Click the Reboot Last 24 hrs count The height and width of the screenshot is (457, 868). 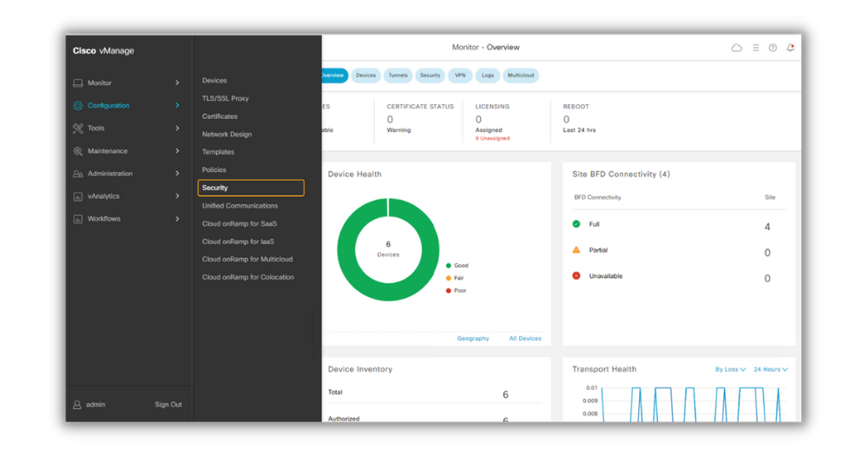566,120
